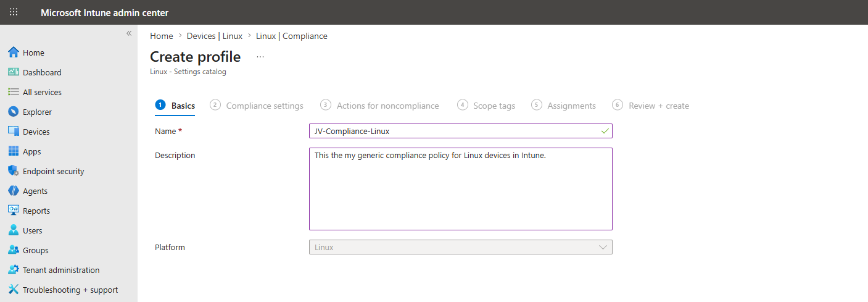
Task: Go to Apps label in sidebar
Action: [x=32, y=152]
